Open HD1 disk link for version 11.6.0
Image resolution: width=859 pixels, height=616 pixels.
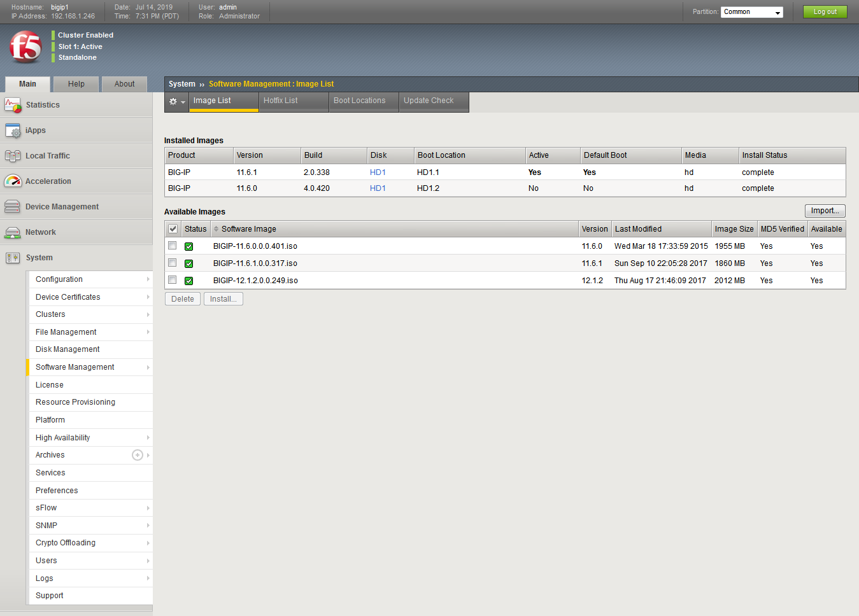(x=378, y=188)
